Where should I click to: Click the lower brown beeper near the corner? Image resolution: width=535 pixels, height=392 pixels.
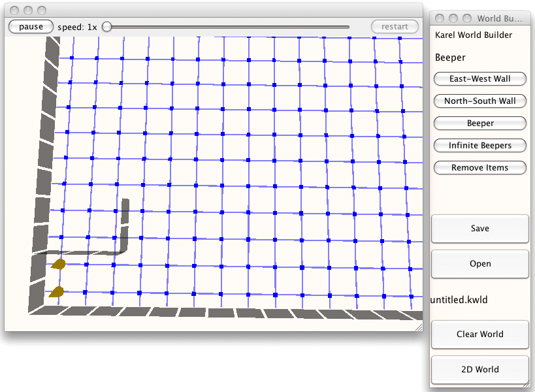(57, 292)
